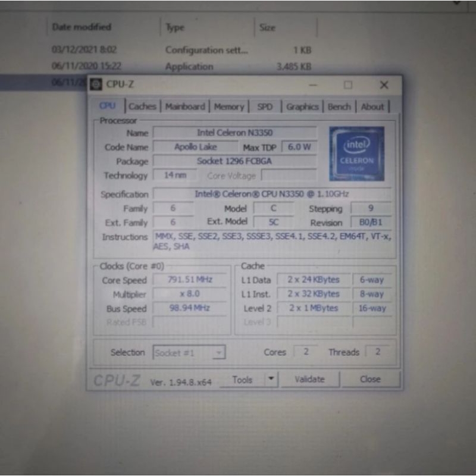Click the 16-way Level 2 associativity value
Image resolution: width=476 pixels, height=476 pixels.
click(372, 308)
